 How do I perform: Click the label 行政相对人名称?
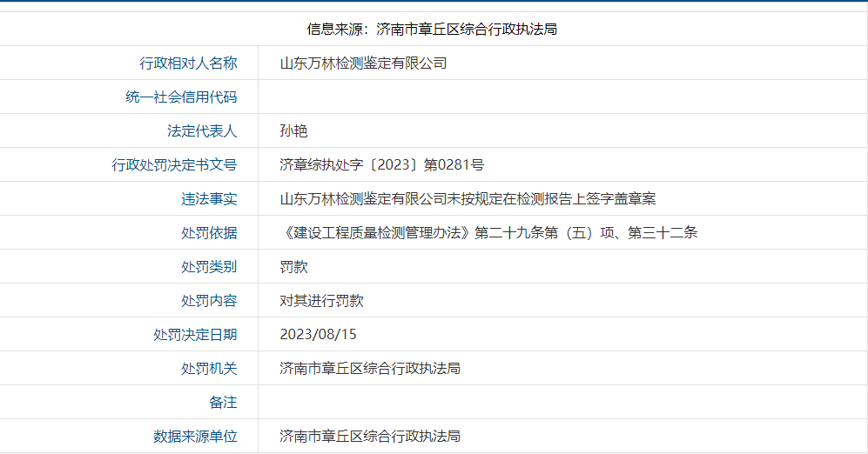point(188,63)
